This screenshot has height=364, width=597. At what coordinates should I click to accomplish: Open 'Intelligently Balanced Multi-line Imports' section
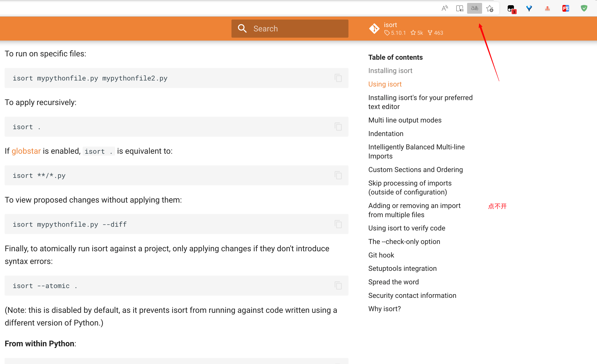tap(416, 152)
